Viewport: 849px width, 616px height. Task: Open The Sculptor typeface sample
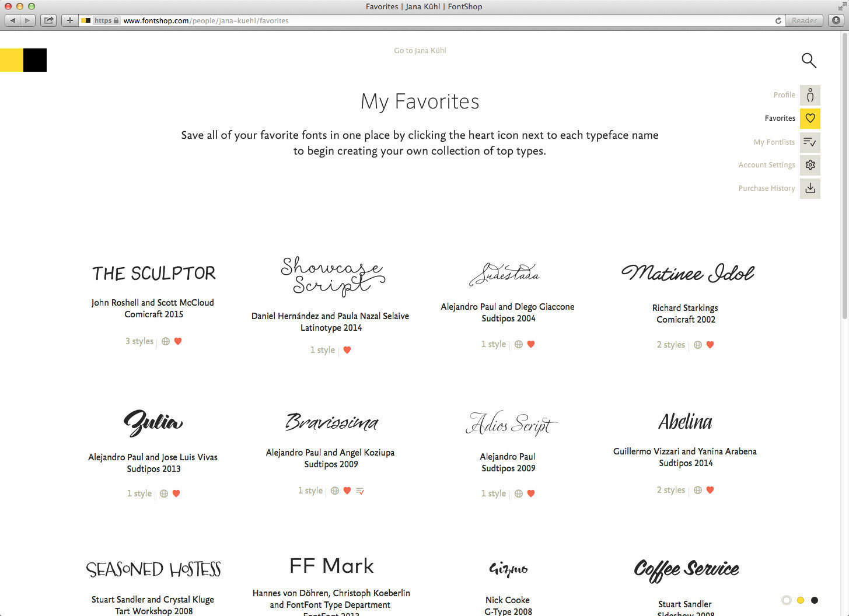click(153, 273)
